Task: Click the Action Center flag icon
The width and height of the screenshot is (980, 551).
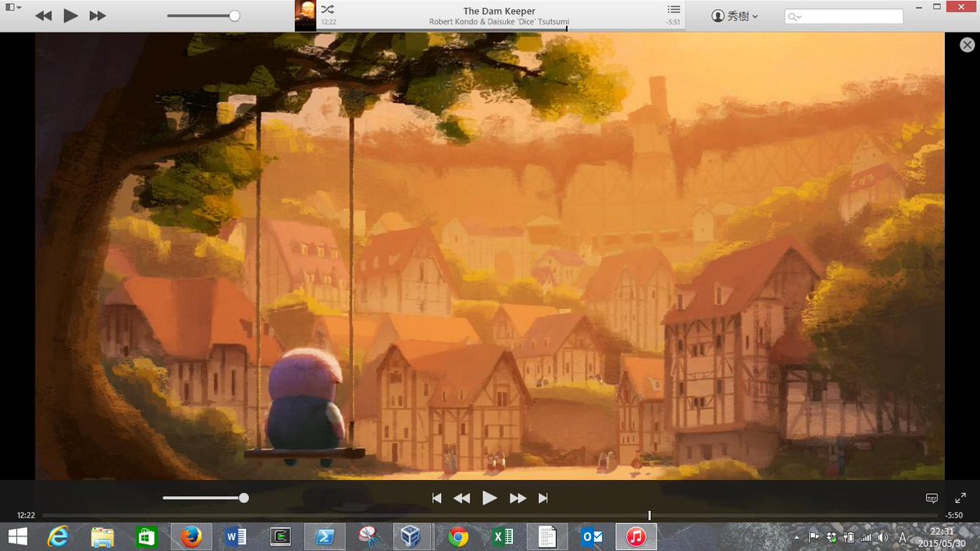Action: [814, 537]
